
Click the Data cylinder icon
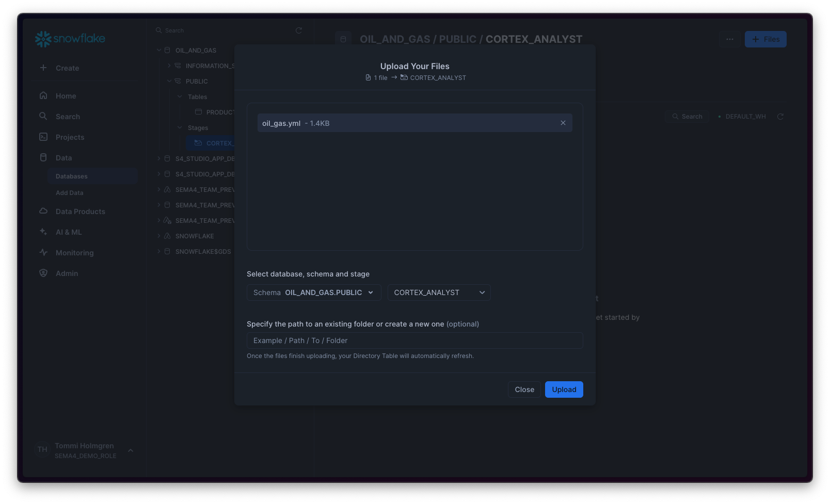point(43,157)
